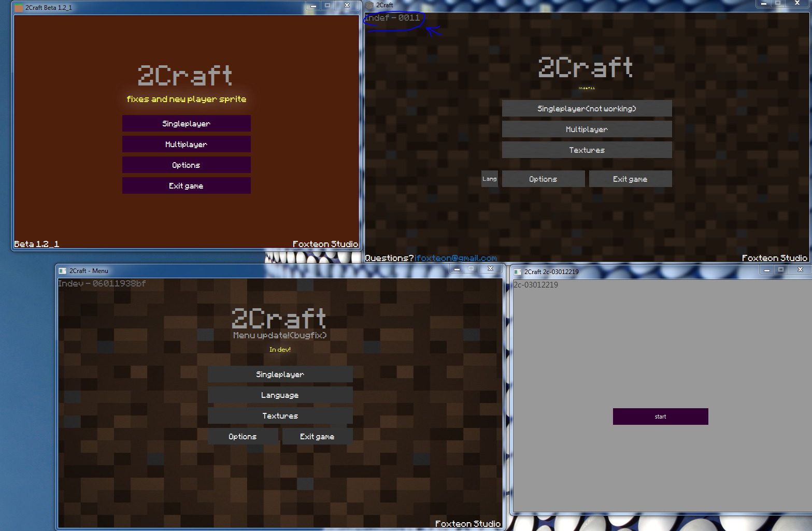Open Options in the Indef-0011 window

point(543,179)
